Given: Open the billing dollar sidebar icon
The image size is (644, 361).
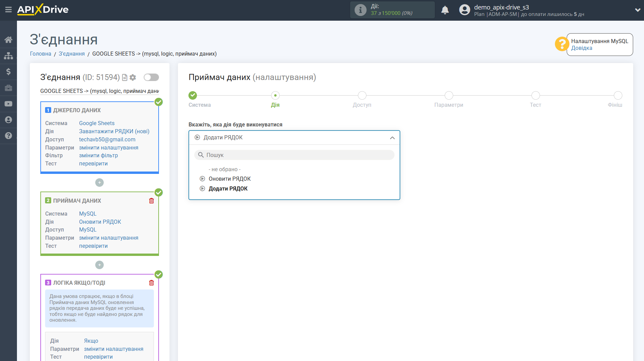Looking at the screenshot, I should pyautogui.click(x=8, y=72).
